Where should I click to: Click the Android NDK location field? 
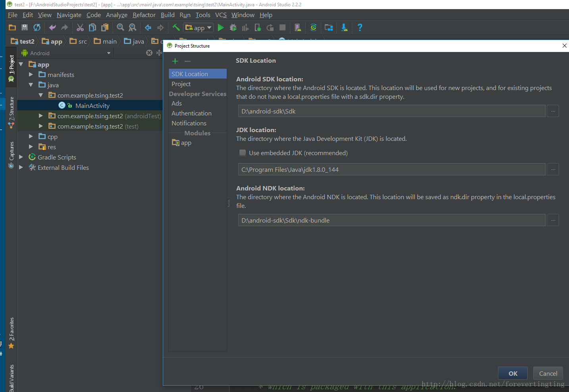point(392,220)
